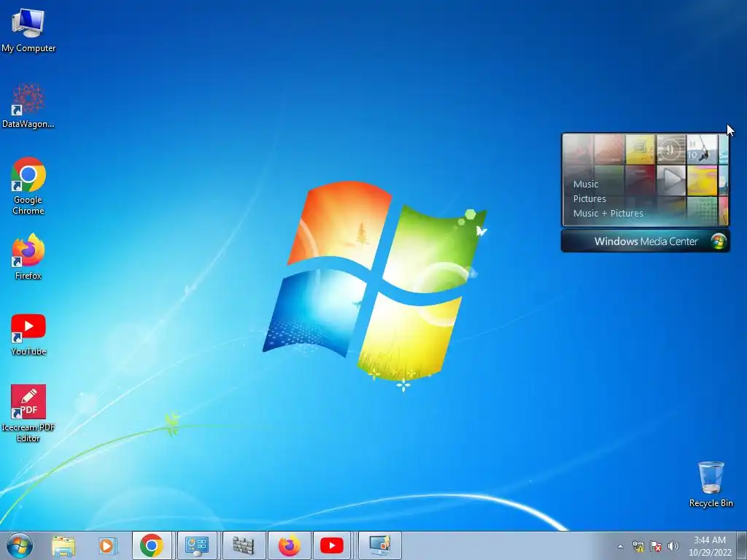Click the Show desktop button
Image resolution: width=747 pixels, height=560 pixels.
tap(742, 545)
